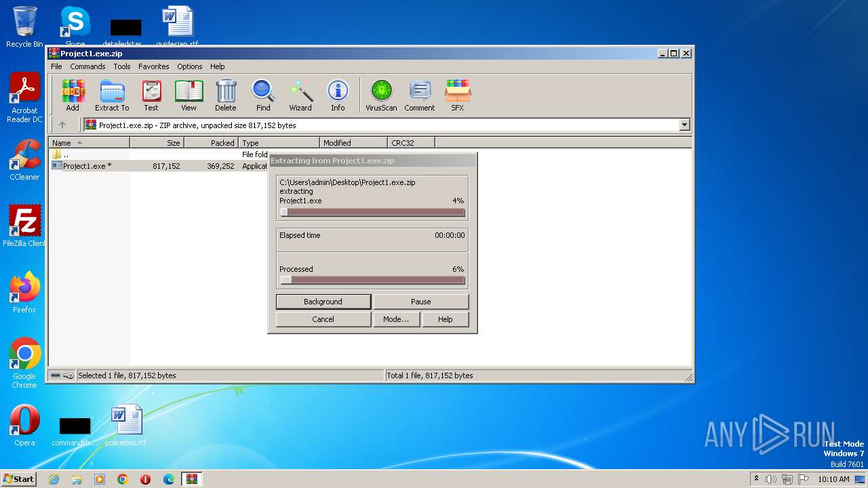The height and width of the screenshot is (488, 868).
Task: Open policeloss.rtf desktop file
Action: coord(126,426)
